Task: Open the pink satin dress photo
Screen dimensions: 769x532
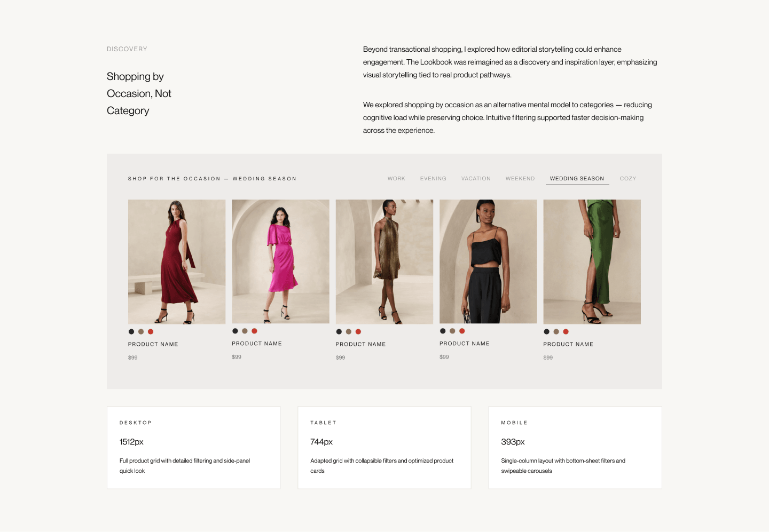Action: point(280,261)
